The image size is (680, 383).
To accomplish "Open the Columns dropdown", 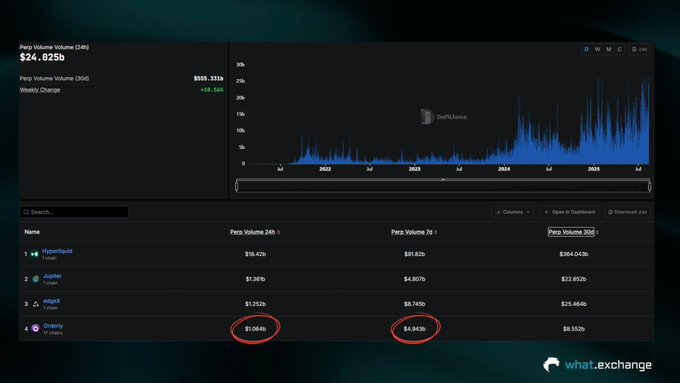I will 513,212.
